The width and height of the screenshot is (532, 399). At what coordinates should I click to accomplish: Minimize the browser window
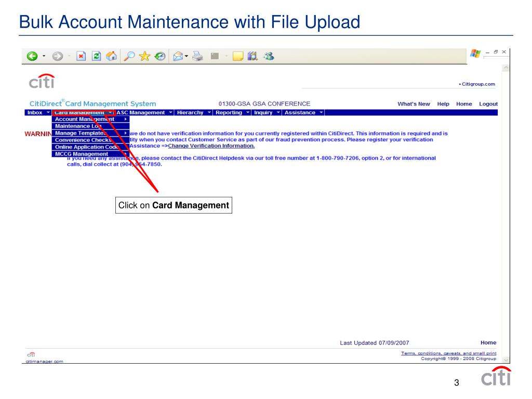pos(487,52)
